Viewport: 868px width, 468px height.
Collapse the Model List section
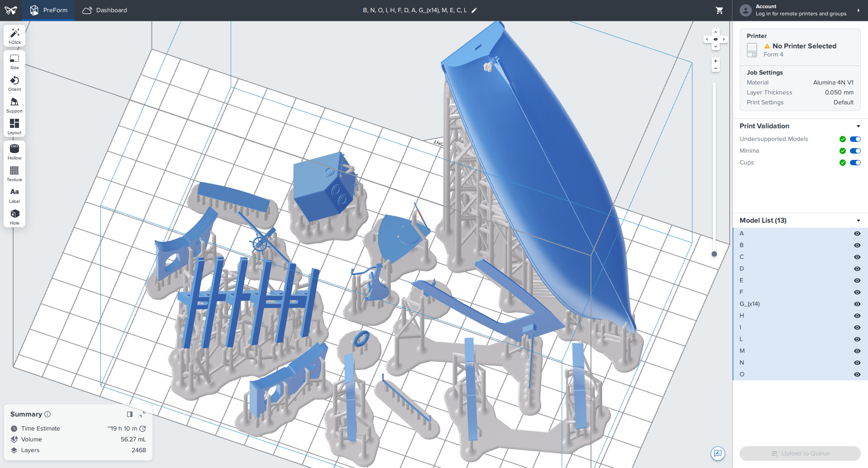pyautogui.click(x=858, y=220)
